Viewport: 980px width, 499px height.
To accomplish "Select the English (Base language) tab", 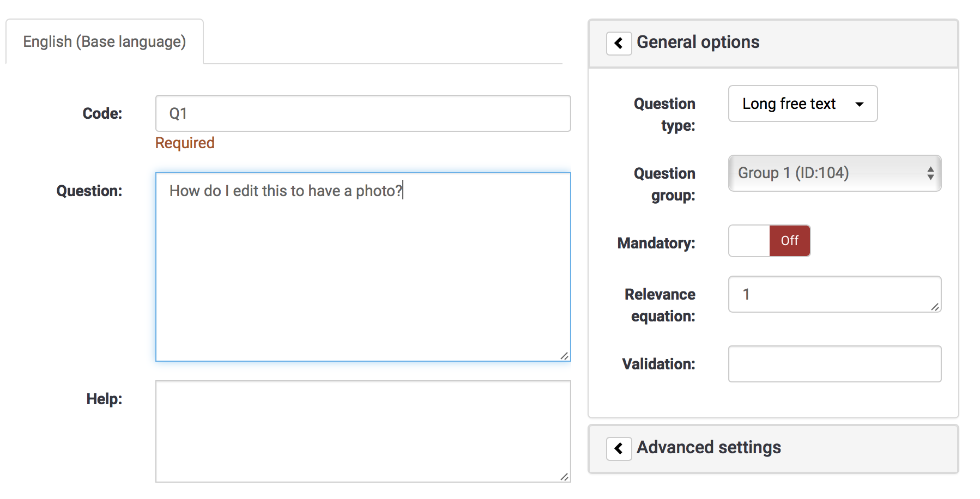I will pyautogui.click(x=104, y=42).
